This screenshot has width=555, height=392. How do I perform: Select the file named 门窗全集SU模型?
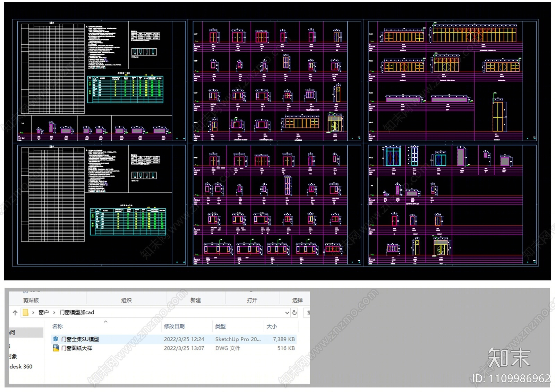point(80,339)
